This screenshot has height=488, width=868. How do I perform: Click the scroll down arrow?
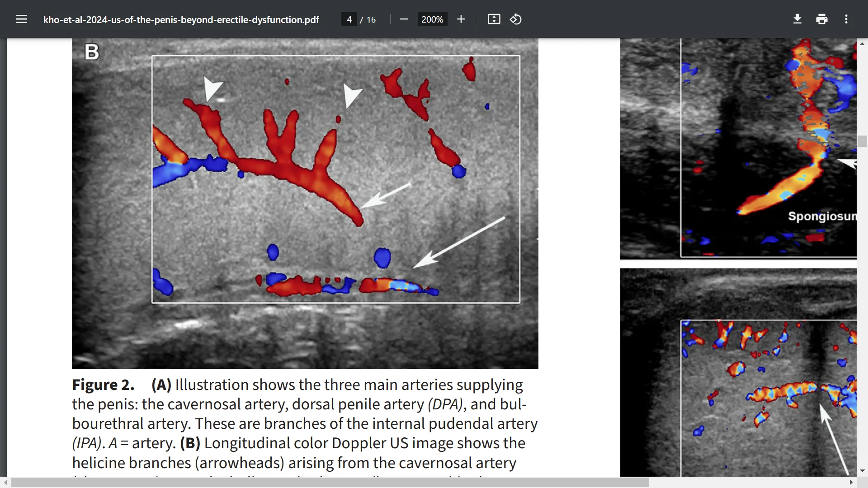[862, 471]
